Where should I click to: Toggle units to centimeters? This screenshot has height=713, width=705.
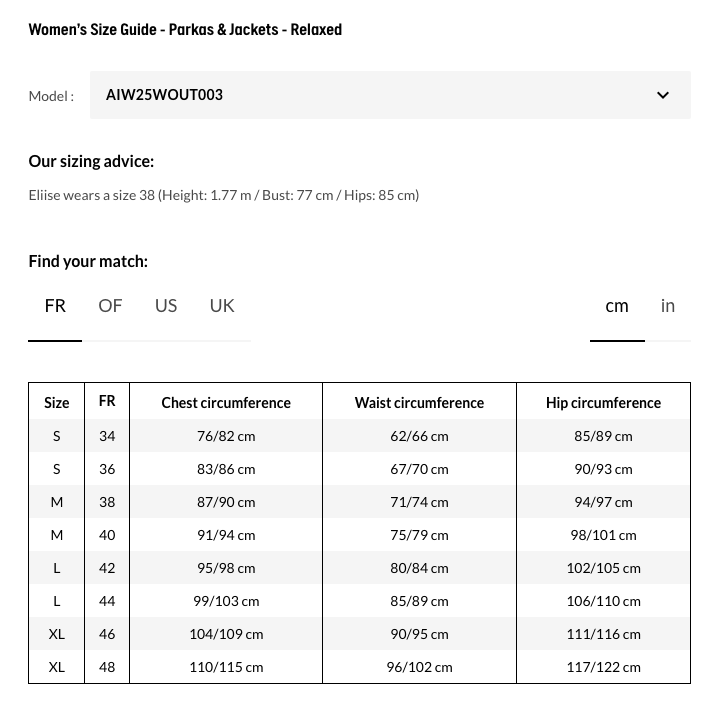click(x=617, y=306)
